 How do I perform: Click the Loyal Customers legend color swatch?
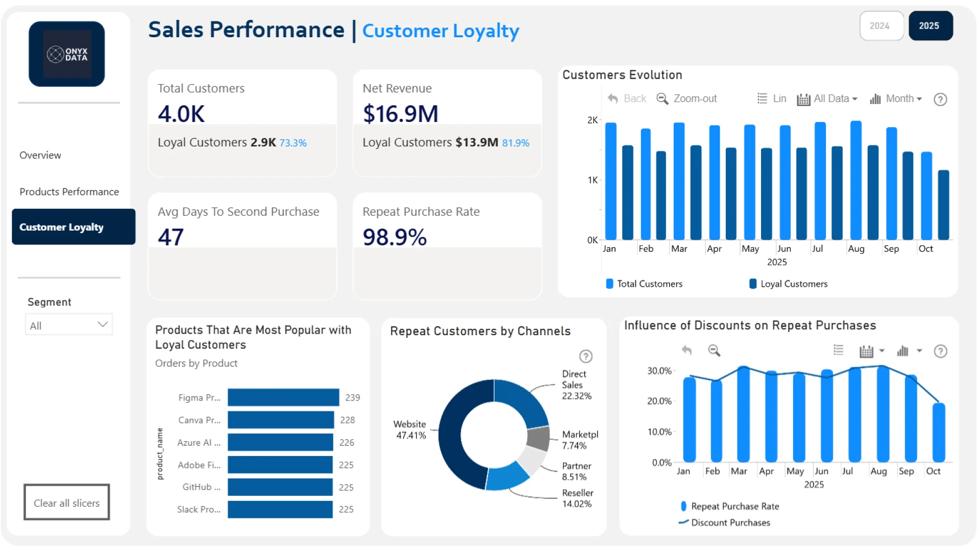pos(752,284)
